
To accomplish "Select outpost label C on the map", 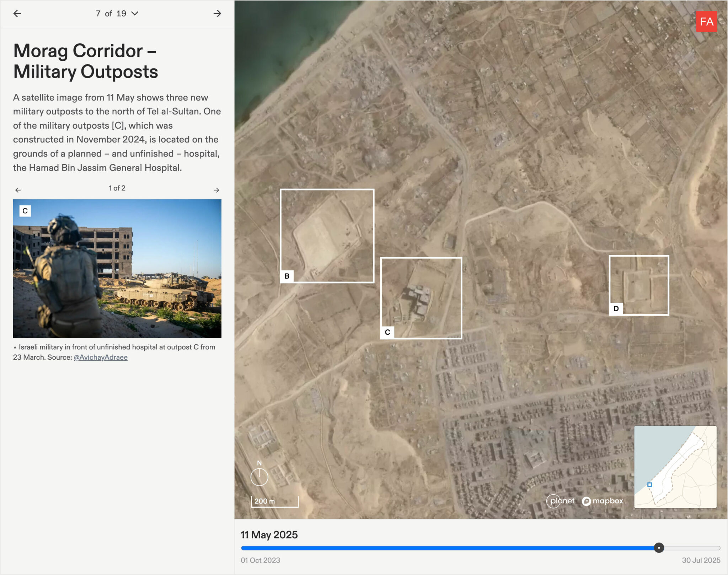I will (387, 332).
